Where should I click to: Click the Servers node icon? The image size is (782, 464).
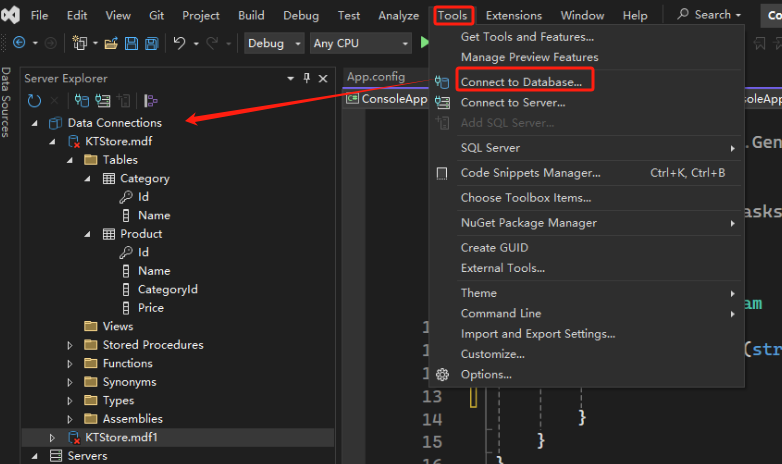(x=56, y=456)
